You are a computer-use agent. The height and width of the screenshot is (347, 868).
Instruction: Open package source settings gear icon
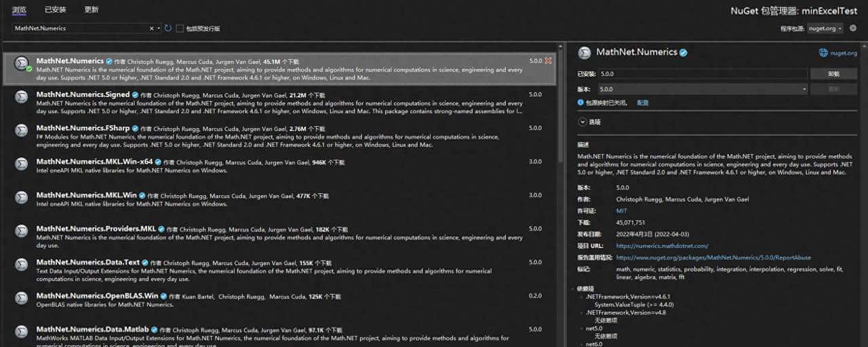click(853, 28)
